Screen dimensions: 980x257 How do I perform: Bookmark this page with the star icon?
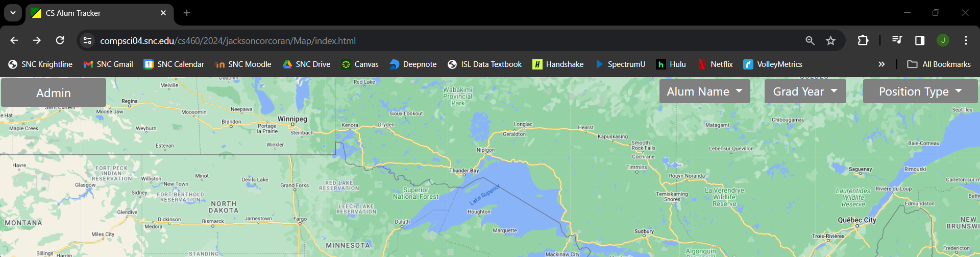(x=830, y=40)
